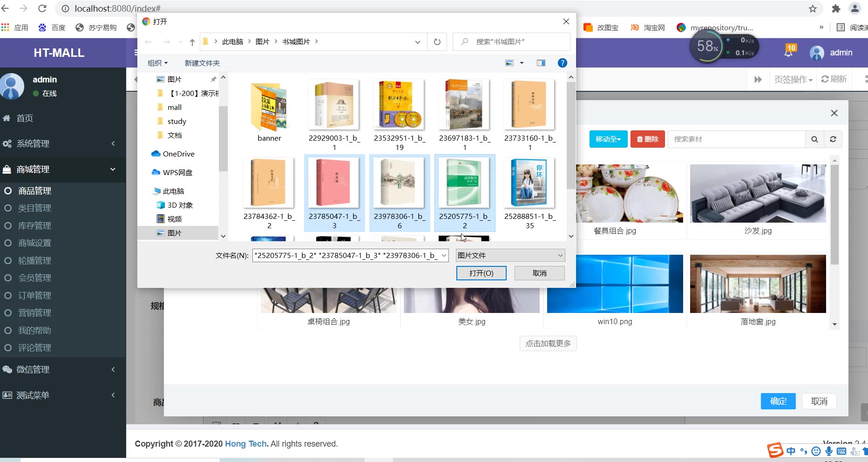
Task: Click the view mode icon in dialog
Action: tap(509, 63)
